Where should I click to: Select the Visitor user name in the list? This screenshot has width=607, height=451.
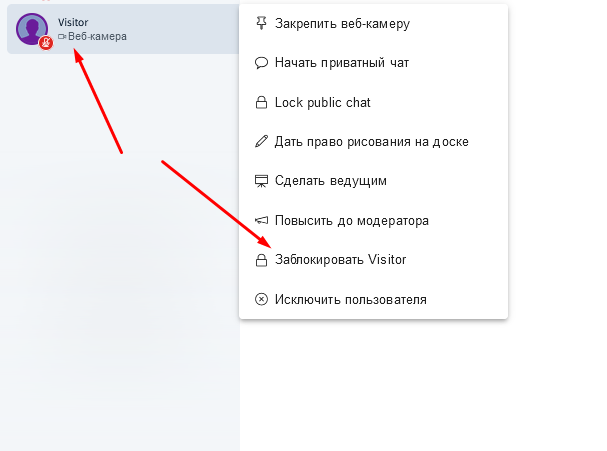pyautogui.click(x=73, y=22)
